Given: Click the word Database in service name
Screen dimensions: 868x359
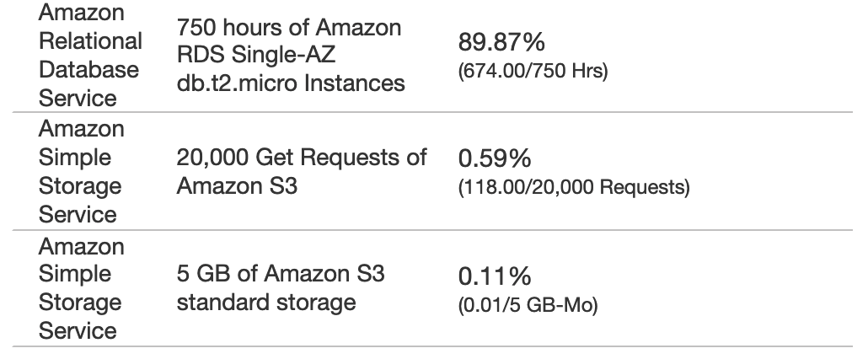Looking at the screenshot, I should click(88, 70).
